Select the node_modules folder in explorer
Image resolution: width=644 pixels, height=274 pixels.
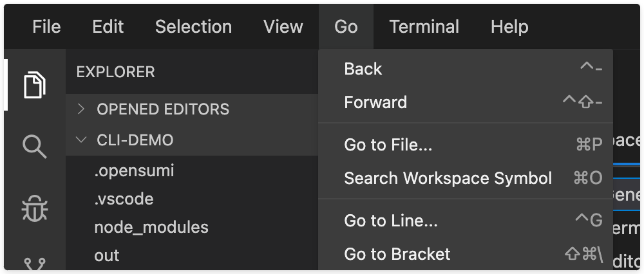(192, 227)
